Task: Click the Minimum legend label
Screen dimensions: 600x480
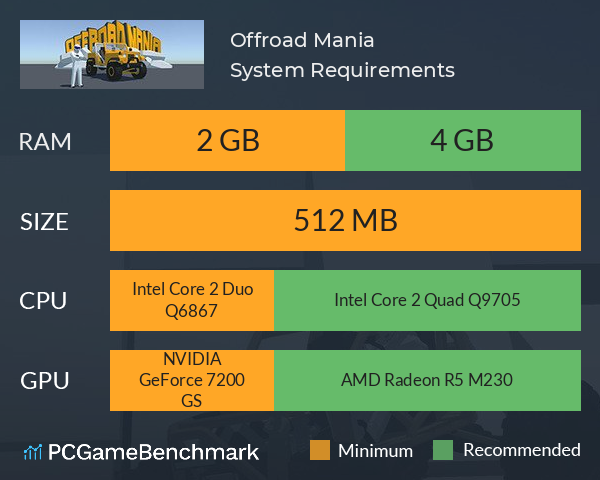Action: 375,451
